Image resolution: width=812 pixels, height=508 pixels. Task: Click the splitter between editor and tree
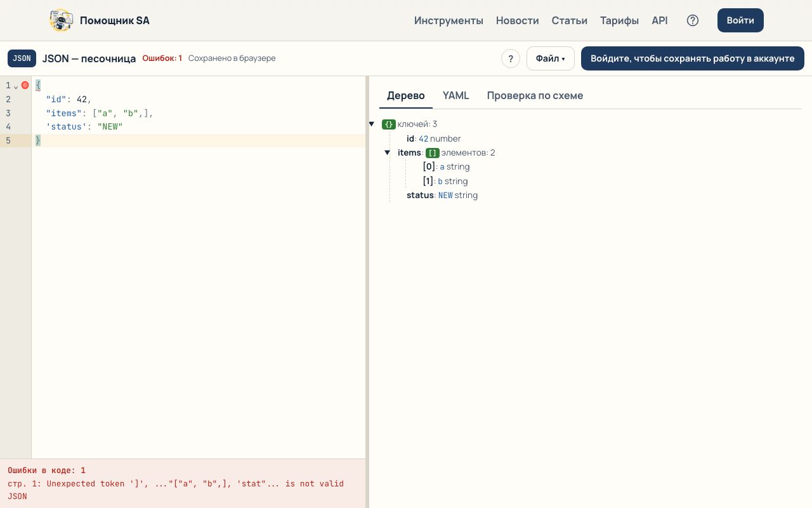[367, 292]
